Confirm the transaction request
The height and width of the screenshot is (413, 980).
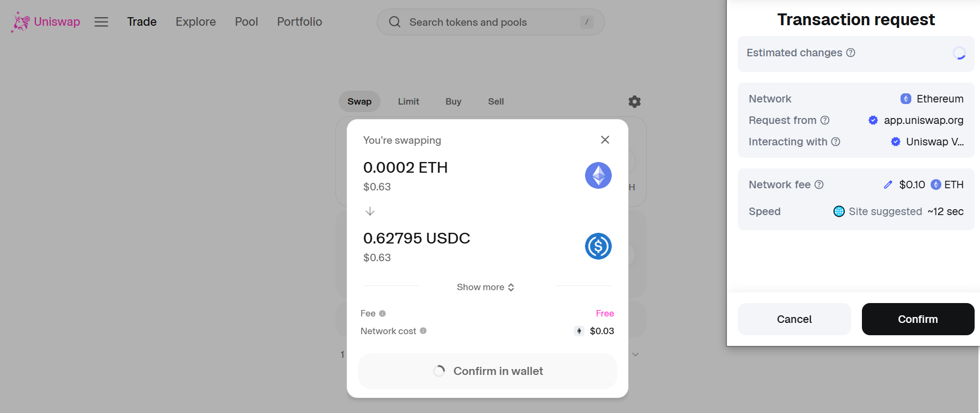coord(918,319)
